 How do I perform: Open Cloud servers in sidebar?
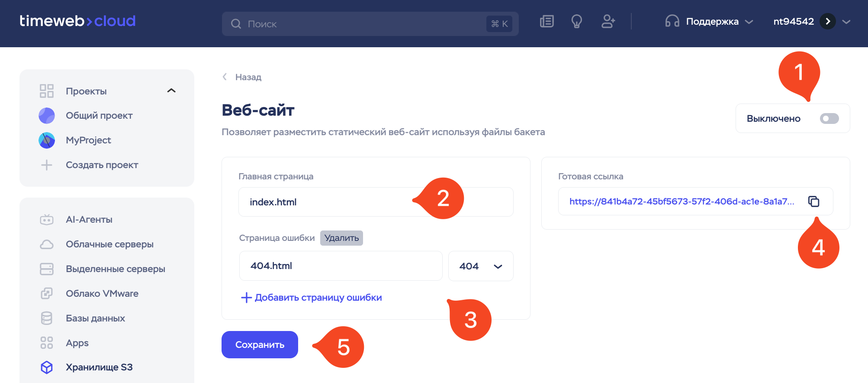(109, 244)
